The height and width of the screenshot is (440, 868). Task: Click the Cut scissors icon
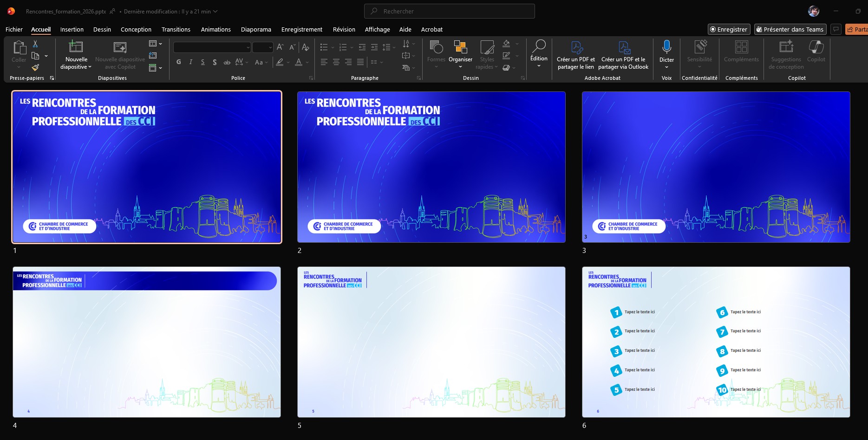35,44
